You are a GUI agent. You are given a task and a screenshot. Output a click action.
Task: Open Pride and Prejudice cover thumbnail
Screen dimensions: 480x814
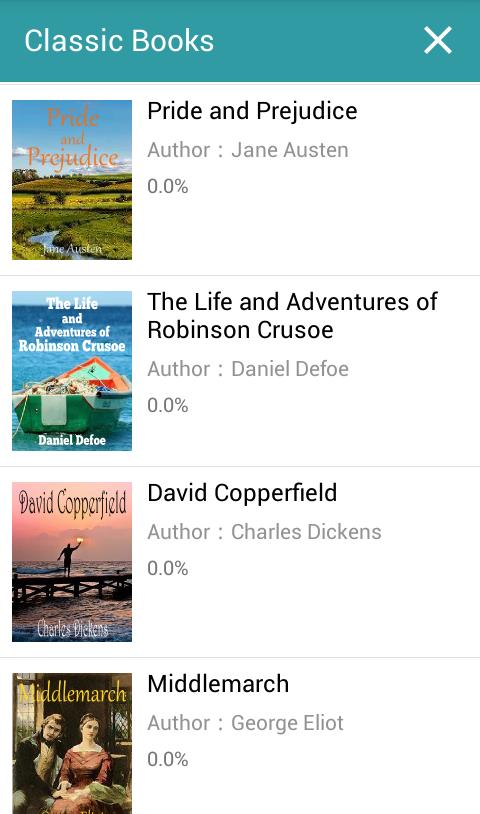click(72, 180)
